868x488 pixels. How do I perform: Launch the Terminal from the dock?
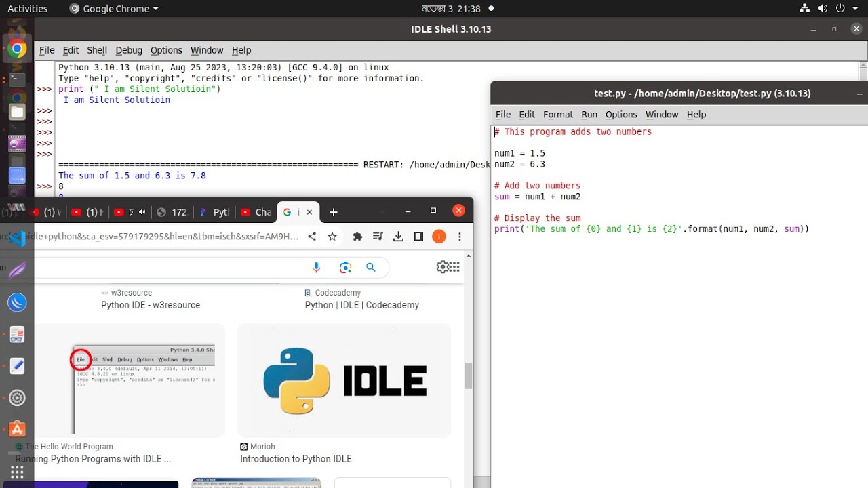click(18, 79)
